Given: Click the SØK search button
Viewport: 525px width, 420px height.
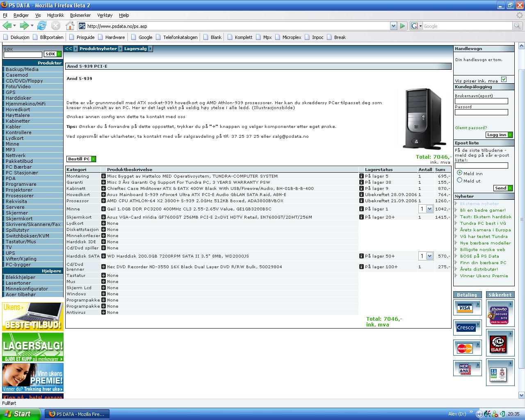Looking at the screenshot, I should click(52, 54).
